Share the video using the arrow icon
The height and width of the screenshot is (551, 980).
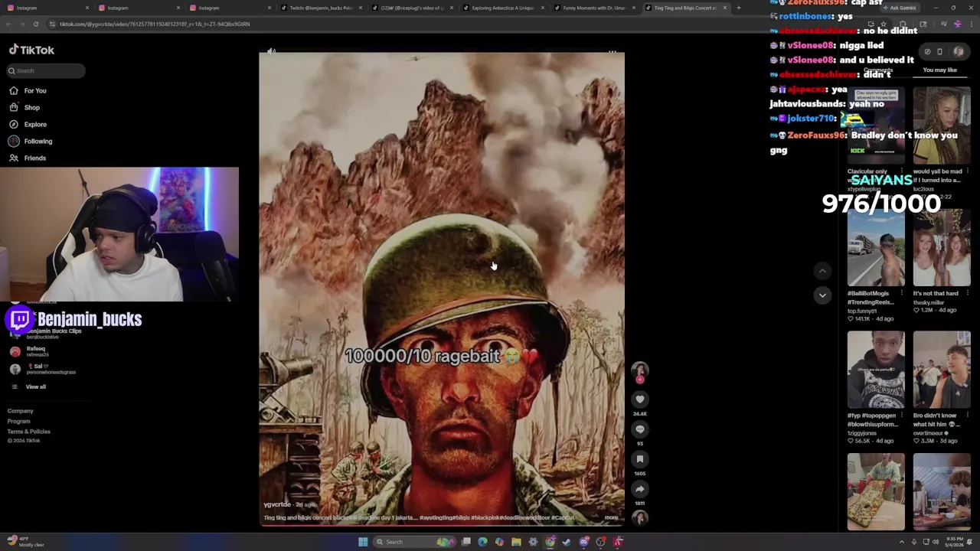point(640,489)
